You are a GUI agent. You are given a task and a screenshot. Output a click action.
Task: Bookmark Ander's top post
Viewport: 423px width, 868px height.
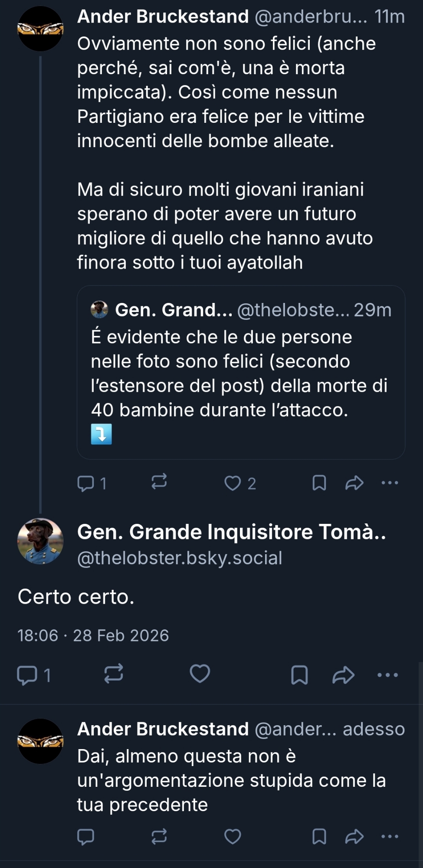[319, 483]
